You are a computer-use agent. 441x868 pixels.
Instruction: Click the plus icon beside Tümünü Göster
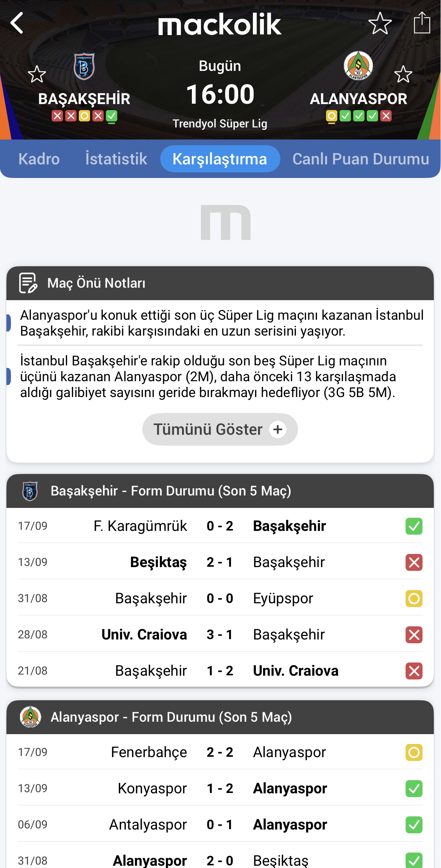[278, 429]
